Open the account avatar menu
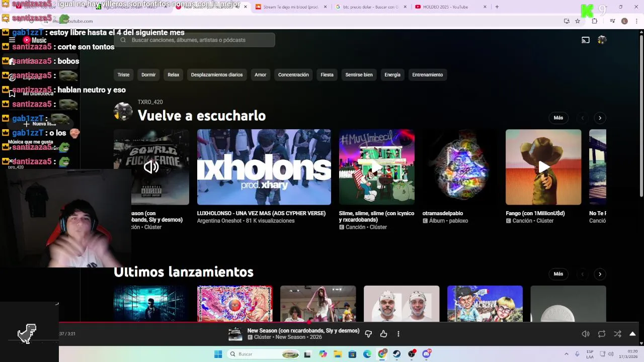The image size is (644, 362). (602, 40)
